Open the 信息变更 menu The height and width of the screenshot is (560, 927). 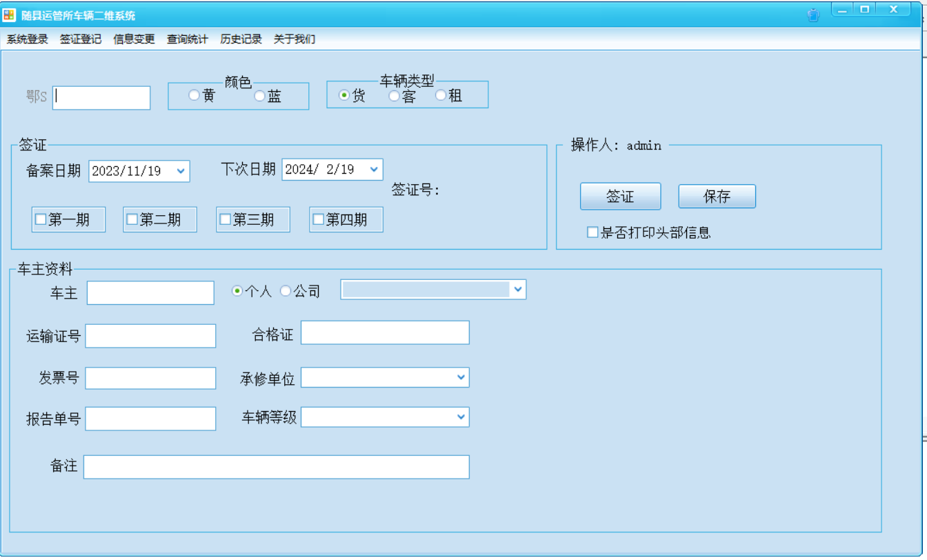click(134, 39)
